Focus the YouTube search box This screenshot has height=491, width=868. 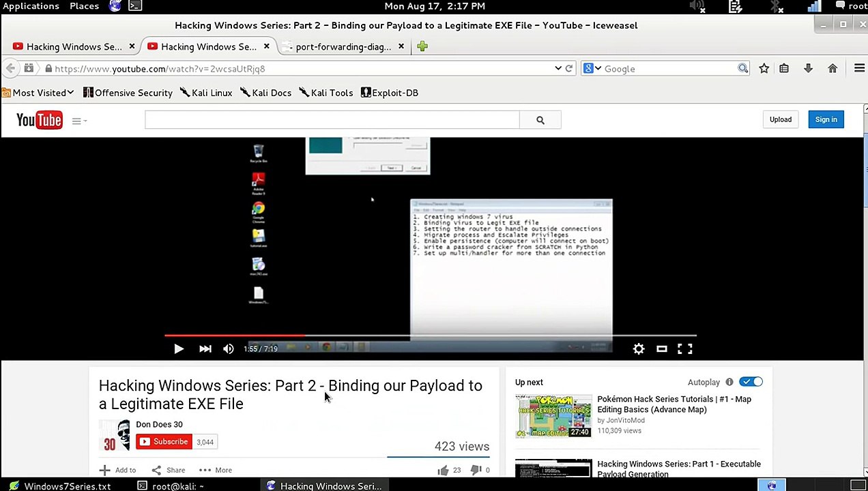332,120
